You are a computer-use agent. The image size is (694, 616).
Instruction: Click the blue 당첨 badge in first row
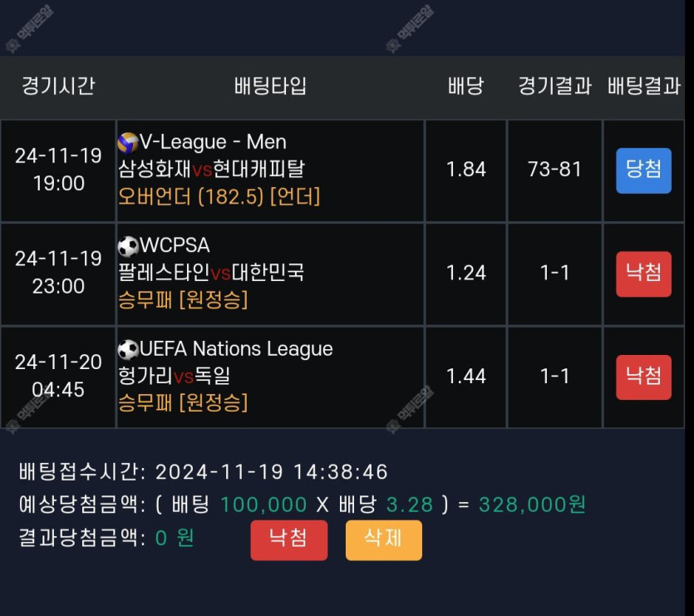643,170
